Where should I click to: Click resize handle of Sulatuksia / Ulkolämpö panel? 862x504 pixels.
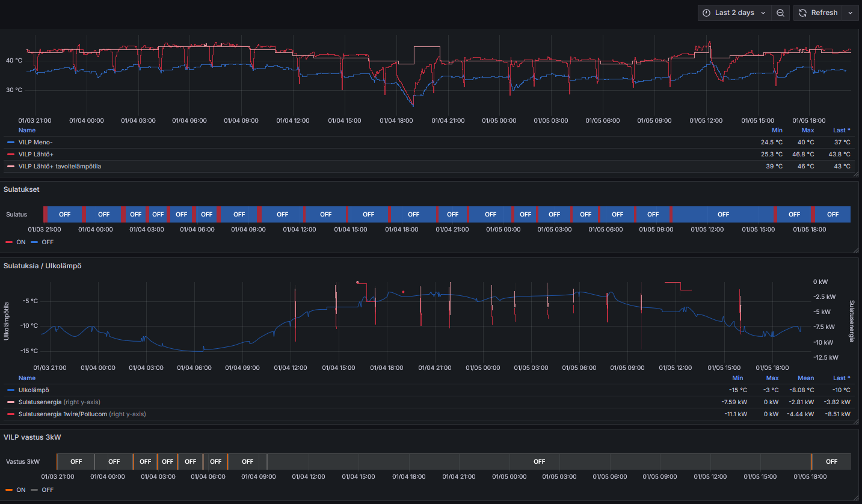pyautogui.click(x=855, y=423)
